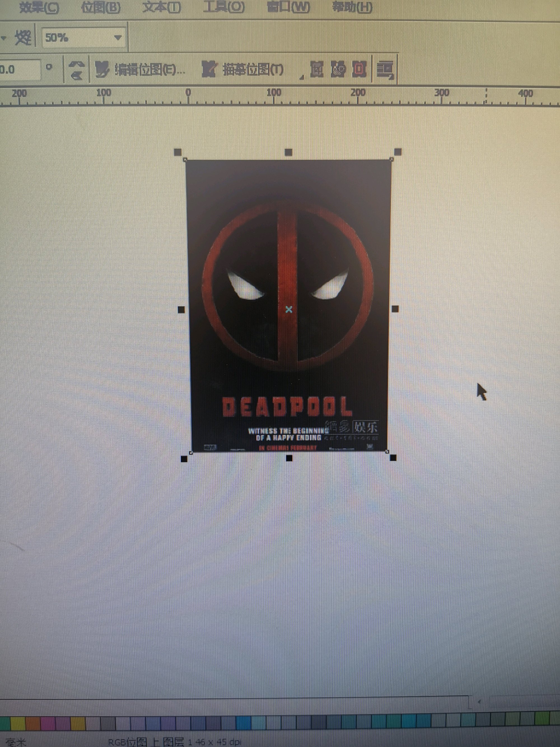The height and width of the screenshot is (747, 560).
Task: Select the middle-right selection handle of poster
Action: pos(395,309)
